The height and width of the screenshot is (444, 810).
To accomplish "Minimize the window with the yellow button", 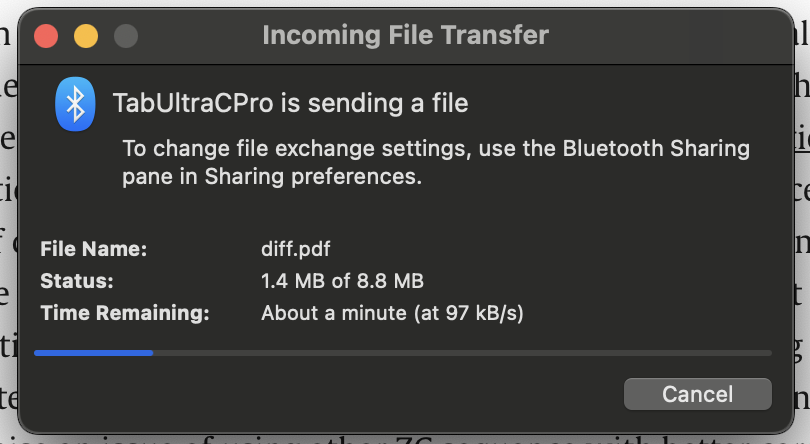I will coord(86,37).
